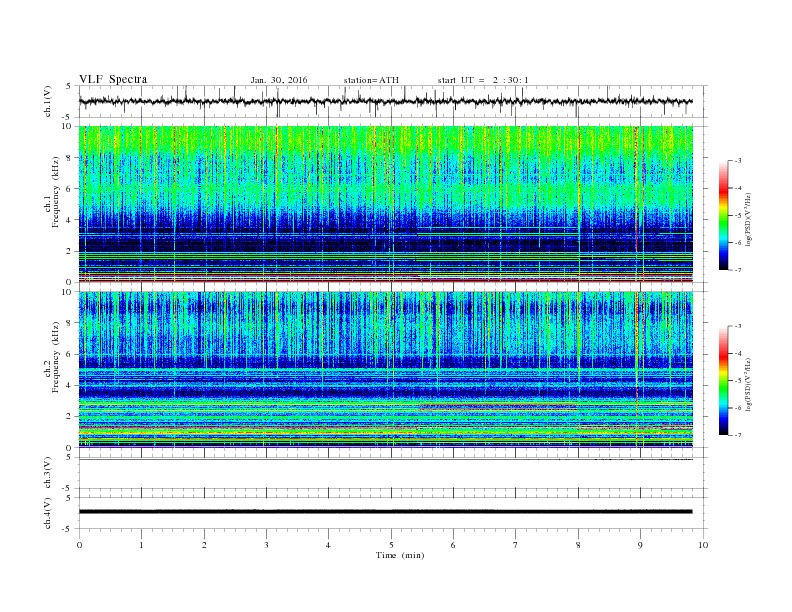
Task: Click the ch.1 spectrogram colorbar
Action: [x=723, y=215]
